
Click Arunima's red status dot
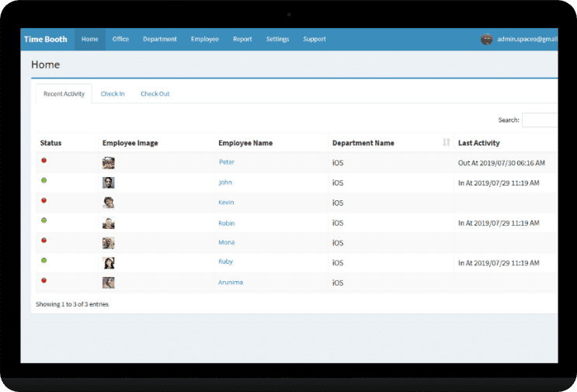(43, 280)
